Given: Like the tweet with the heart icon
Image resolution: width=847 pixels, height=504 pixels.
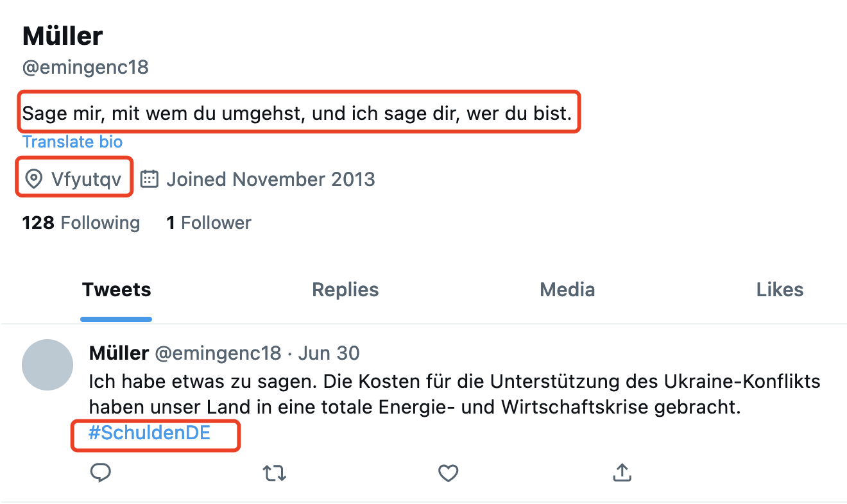Looking at the screenshot, I should [448, 473].
